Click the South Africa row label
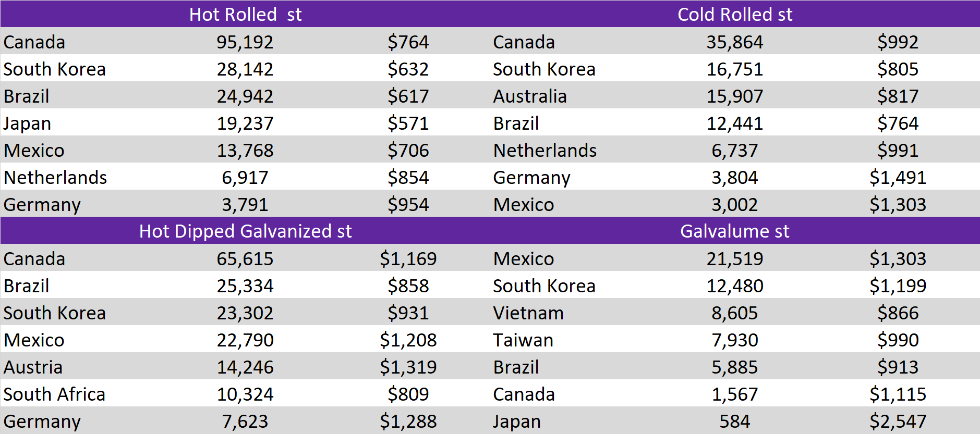The image size is (980, 434). [x=54, y=394]
